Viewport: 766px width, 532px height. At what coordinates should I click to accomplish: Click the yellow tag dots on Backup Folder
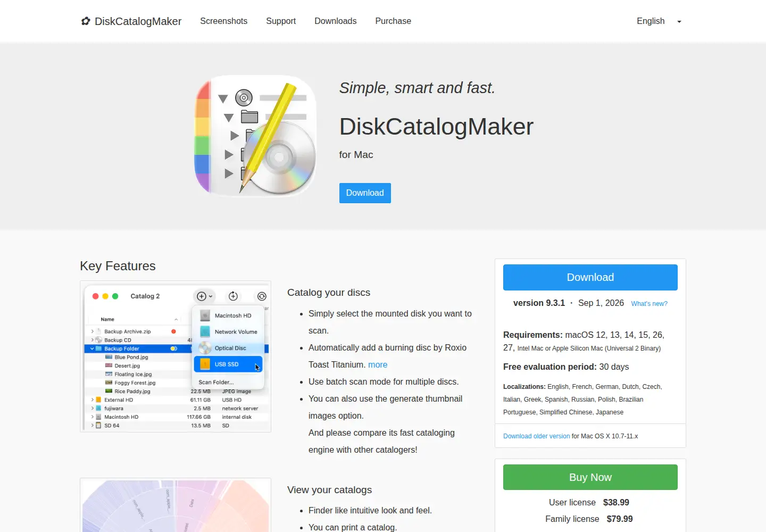(173, 349)
